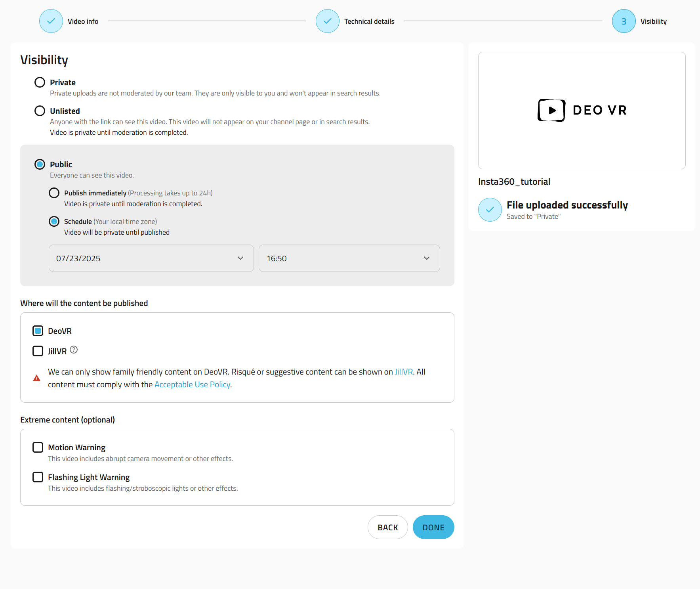Click the BACK button
The width and height of the screenshot is (700, 589).
click(x=388, y=528)
